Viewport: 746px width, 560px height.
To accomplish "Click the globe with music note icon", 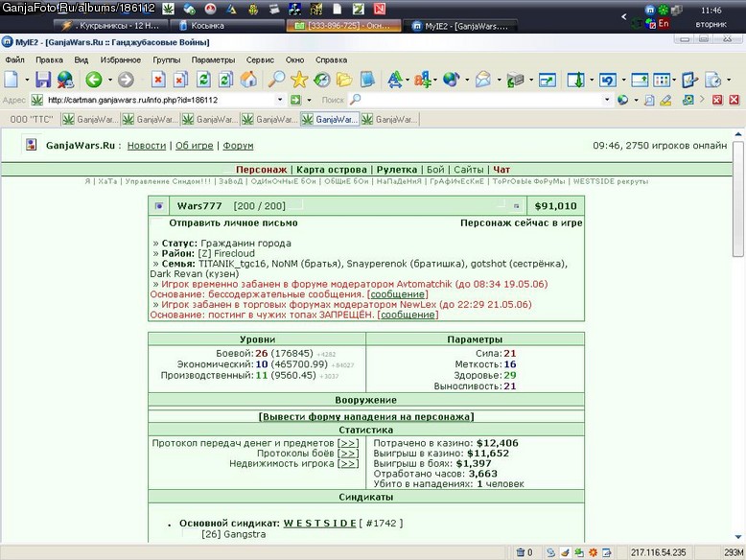I will [x=451, y=80].
